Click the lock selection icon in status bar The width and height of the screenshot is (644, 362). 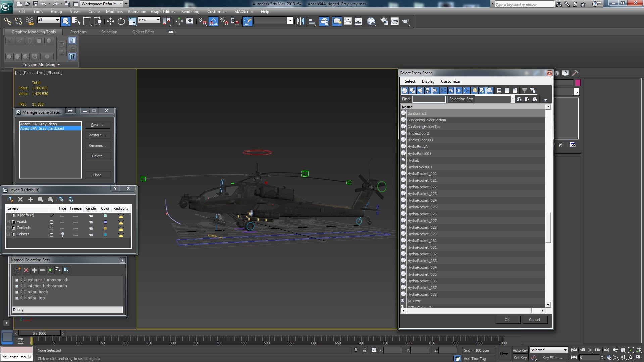[365, 350]
